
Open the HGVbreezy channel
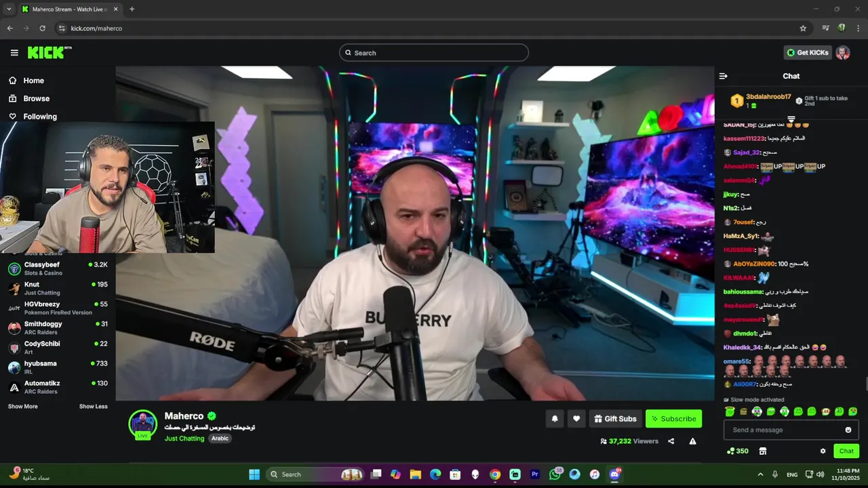click(x=58, y=308)
